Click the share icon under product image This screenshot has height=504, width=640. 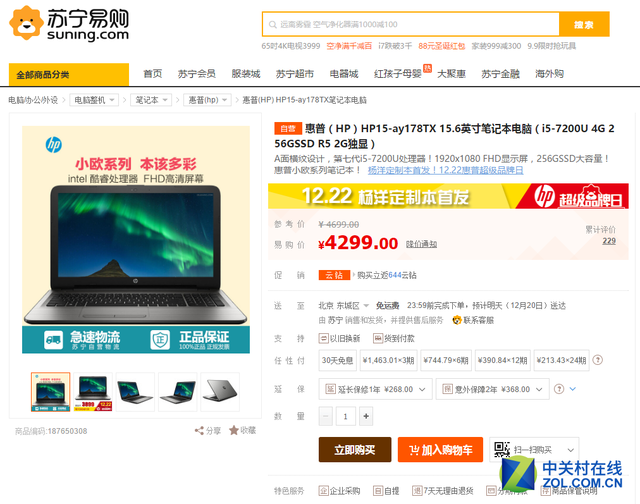pyautogui.click(x=199, y=431)
